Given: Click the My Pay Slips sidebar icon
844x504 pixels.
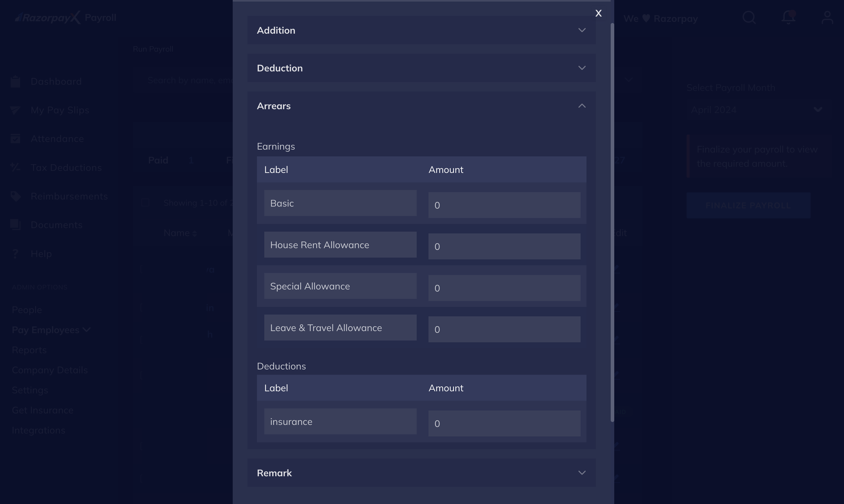Looking at the screenshot, I should pyautogui.click(x=15, y=110).
